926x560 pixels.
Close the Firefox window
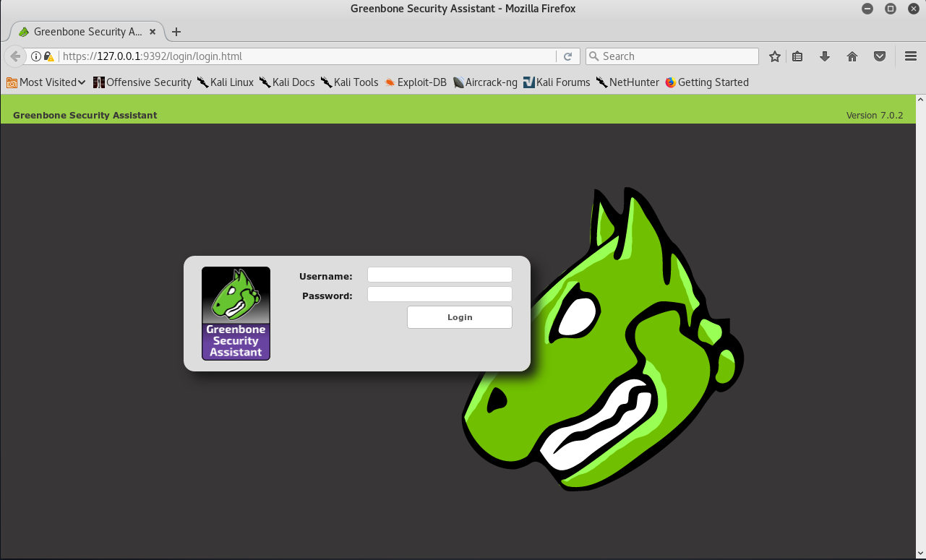[913, 9]
